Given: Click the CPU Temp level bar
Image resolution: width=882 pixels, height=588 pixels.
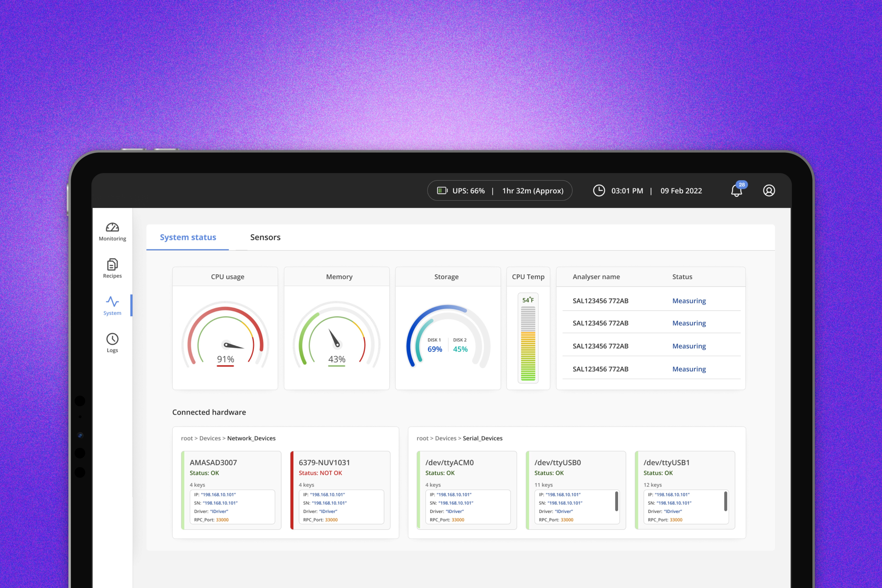Looking at the screenshot, I should tap(528, 343).
